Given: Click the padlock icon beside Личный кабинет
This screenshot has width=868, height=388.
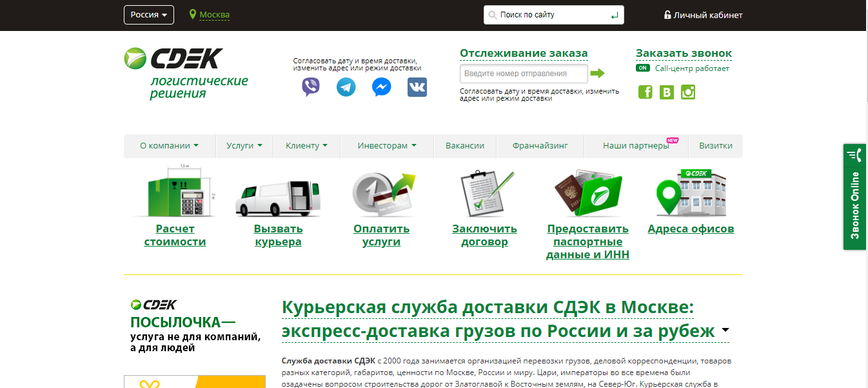Looking at the screenshot, I should point(667,14).
